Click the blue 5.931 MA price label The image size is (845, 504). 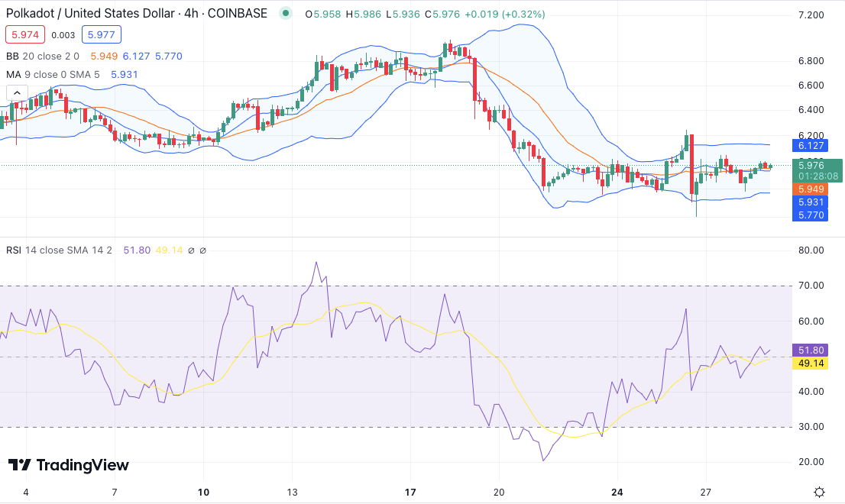[x=810, y=202]
